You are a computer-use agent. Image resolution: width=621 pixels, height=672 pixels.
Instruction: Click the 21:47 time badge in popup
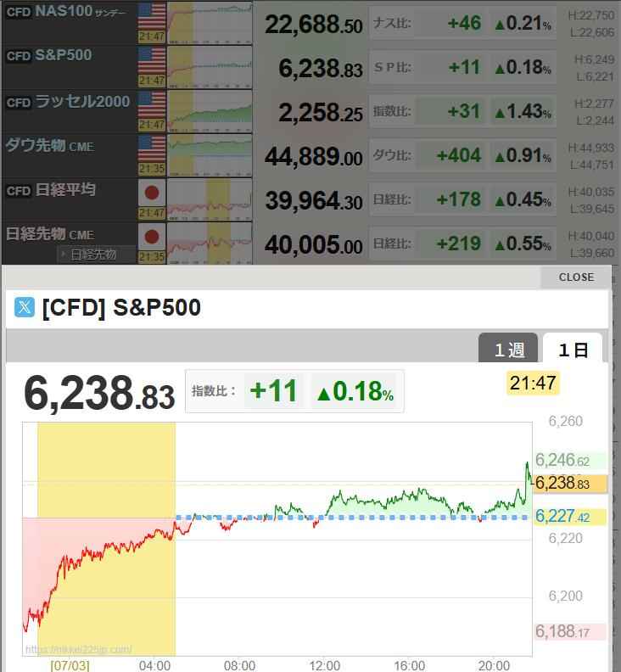pos(533,383)
